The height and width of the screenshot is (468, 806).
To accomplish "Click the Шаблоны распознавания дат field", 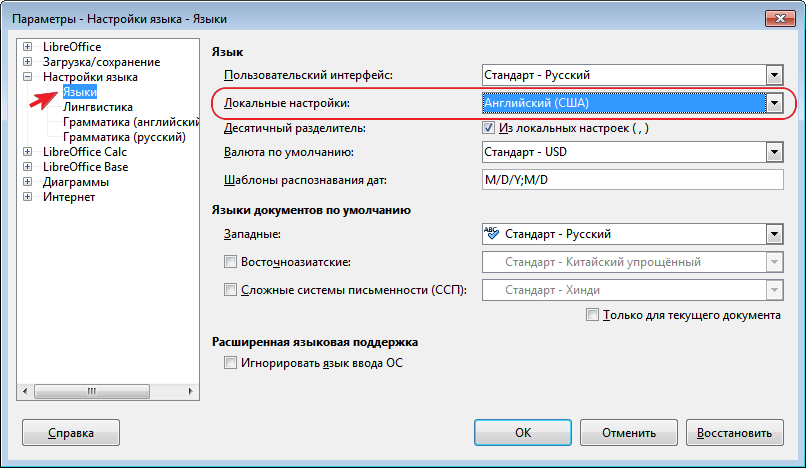I will [632, 180].
